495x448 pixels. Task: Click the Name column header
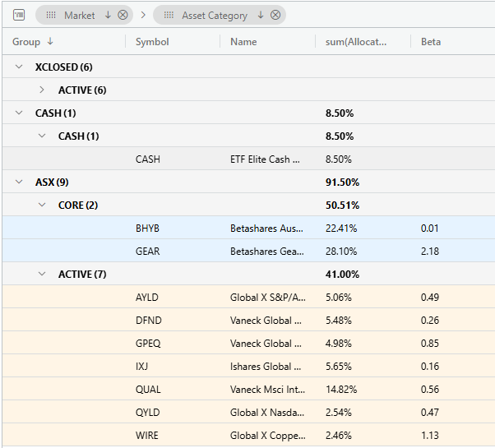pyautogui.click(x=243, y=42)
